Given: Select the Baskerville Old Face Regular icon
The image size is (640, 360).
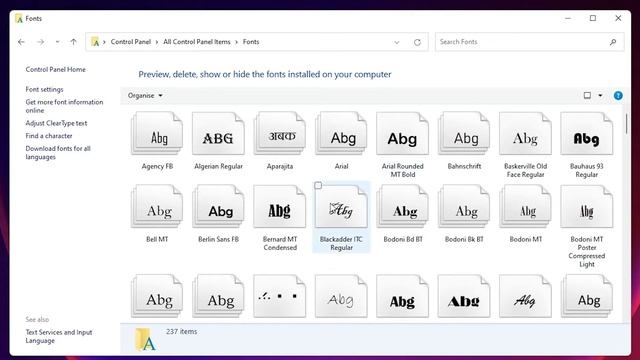Looking at the screenshot, I should [x=525, y=134].
